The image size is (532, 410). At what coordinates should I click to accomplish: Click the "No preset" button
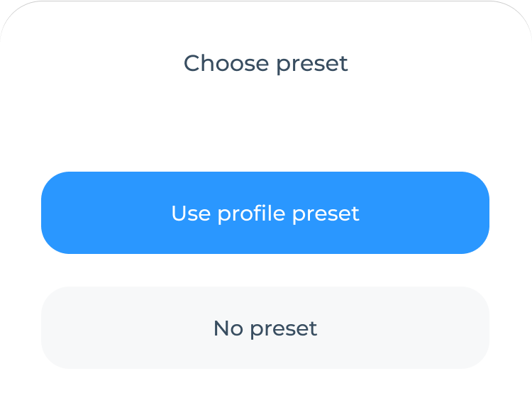pyautogui.click(x=265, y=328)
